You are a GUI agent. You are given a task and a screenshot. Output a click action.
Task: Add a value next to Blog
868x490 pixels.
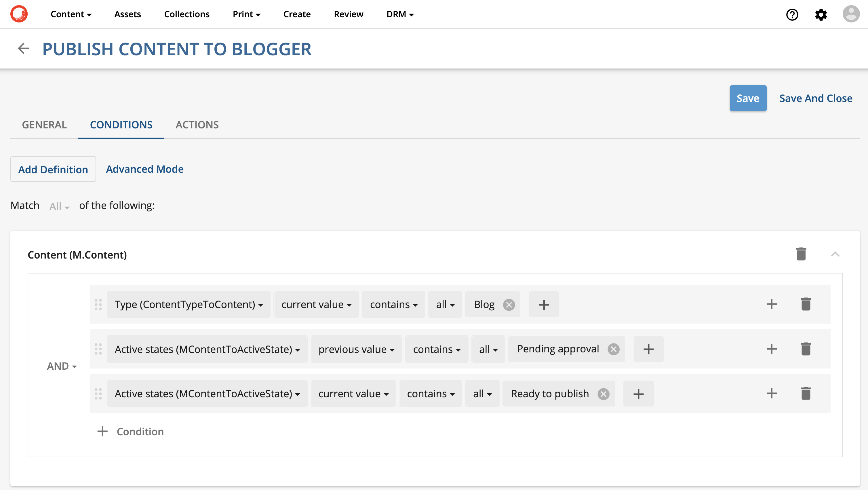[544, 305]
